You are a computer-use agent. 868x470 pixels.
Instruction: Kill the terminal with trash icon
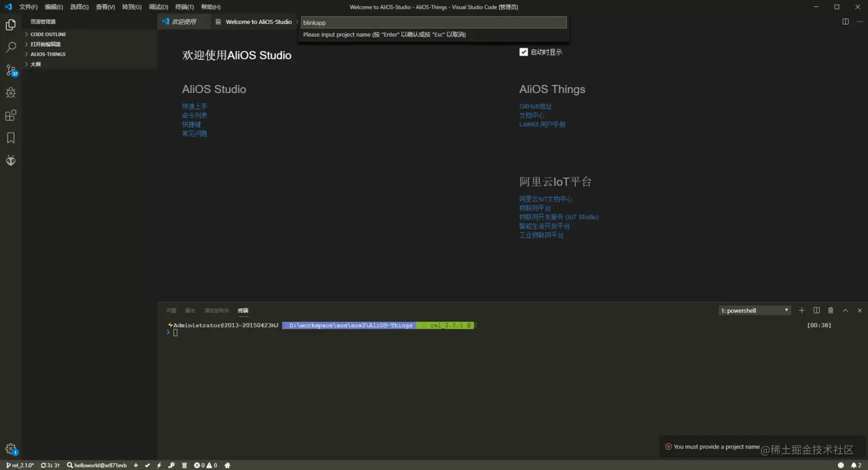(831, 311)
